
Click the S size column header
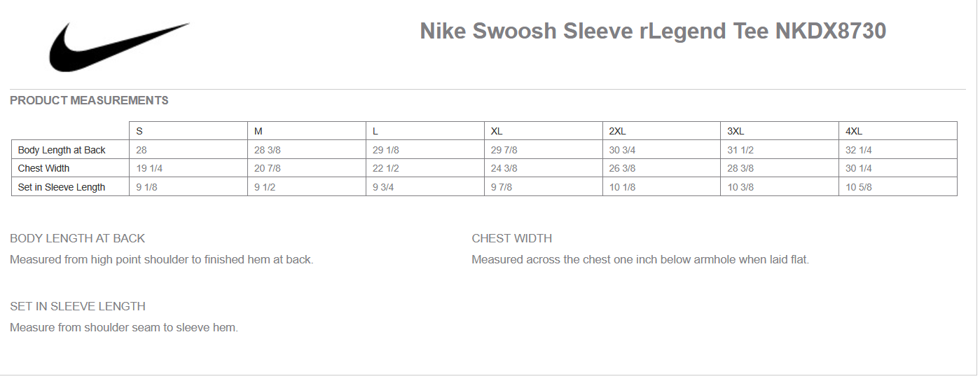(x=139, y=132)
